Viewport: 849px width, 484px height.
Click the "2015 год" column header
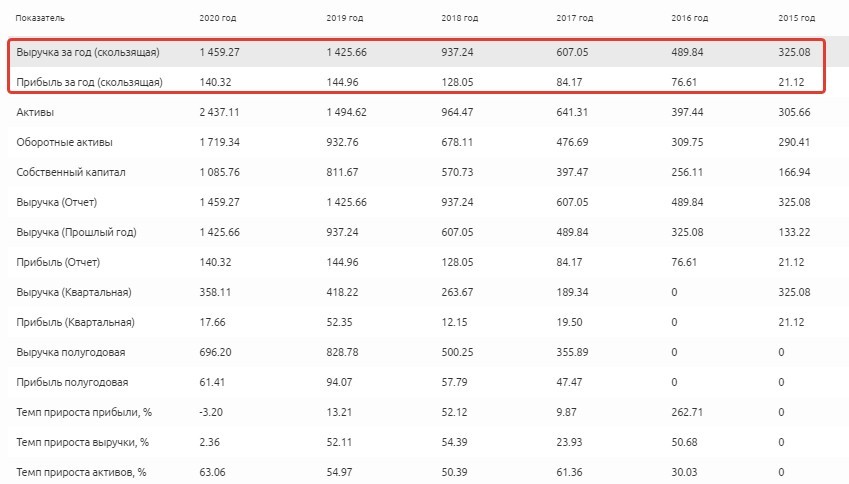click(x=796, y=19)
